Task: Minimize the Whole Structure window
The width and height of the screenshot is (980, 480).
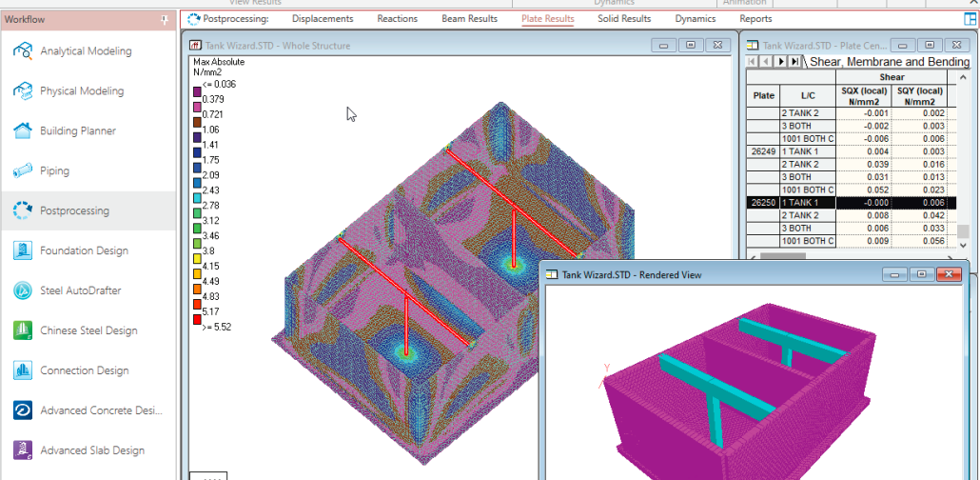Action: click(x=664, y=46)
